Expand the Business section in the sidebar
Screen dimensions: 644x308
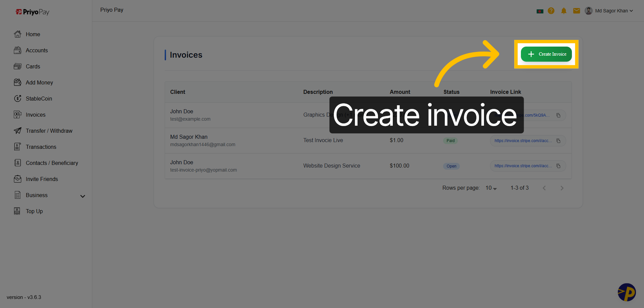pos(83,196)
